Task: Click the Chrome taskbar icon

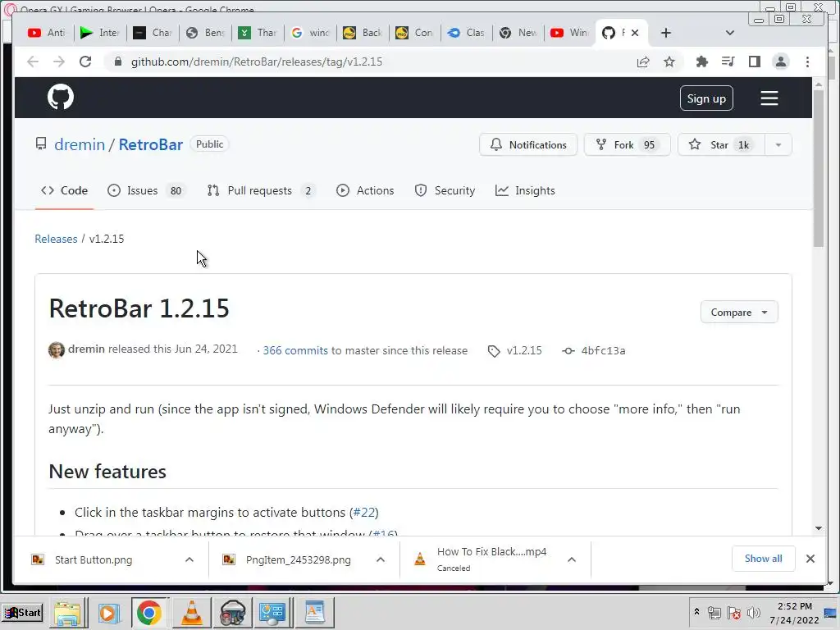Action: [x=149, y=613]
